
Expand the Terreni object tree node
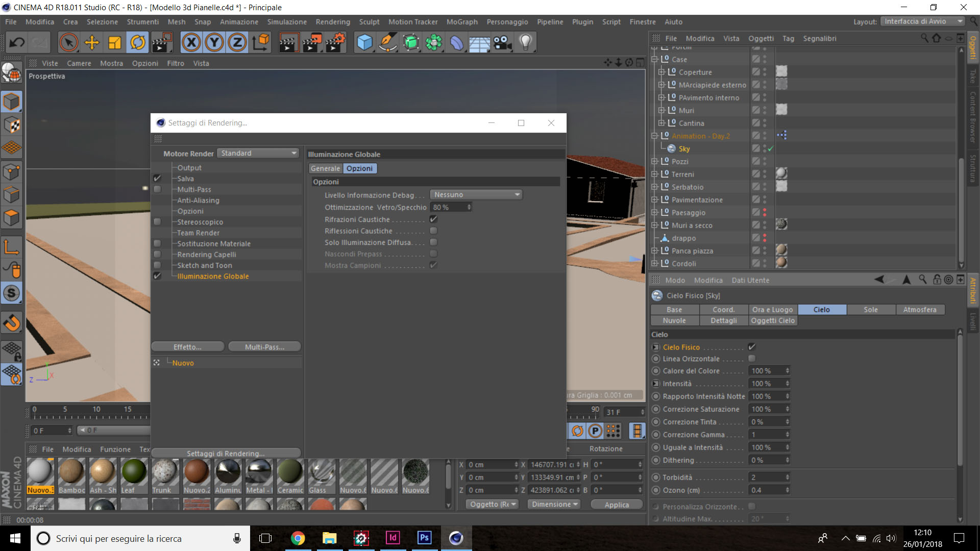(x=655, y=174)
